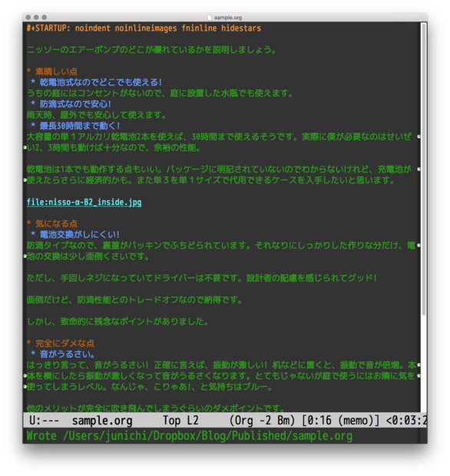Click the <0:03:2 timer in mode line
The image size is (450, 476).
[406, 421]
